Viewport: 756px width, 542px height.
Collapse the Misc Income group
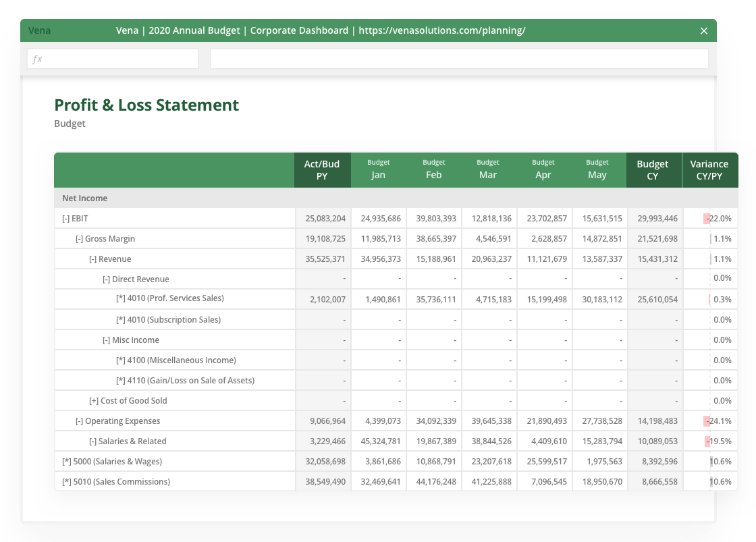click(106, 340)
